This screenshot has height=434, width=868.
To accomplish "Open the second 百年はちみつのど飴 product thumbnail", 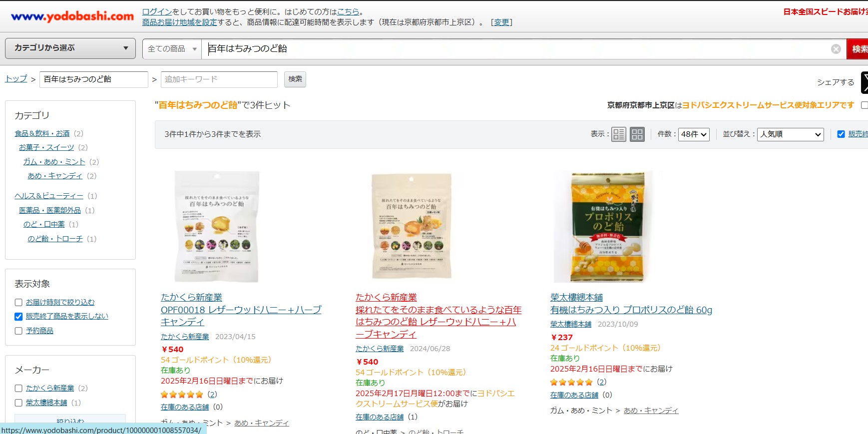I will pyautogui.click(x=412, y=226).
